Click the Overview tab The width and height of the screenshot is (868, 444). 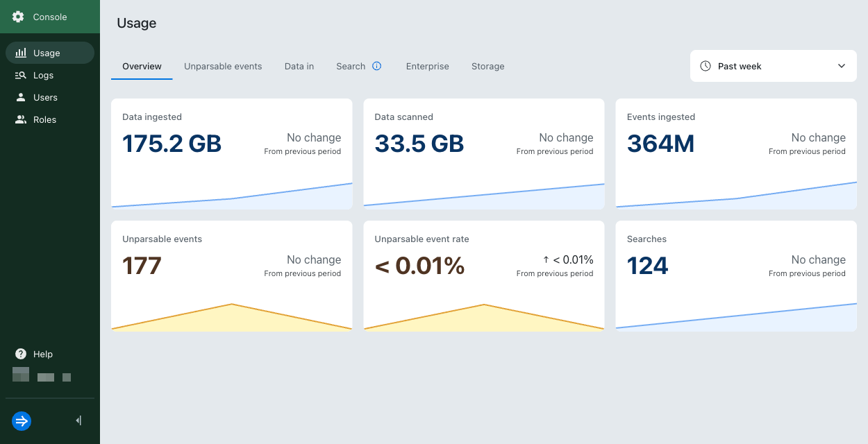click(x=142, y=66)
